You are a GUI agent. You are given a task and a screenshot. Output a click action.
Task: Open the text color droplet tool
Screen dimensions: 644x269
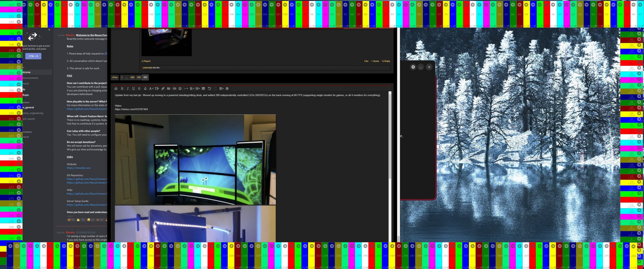pos(145,89)
